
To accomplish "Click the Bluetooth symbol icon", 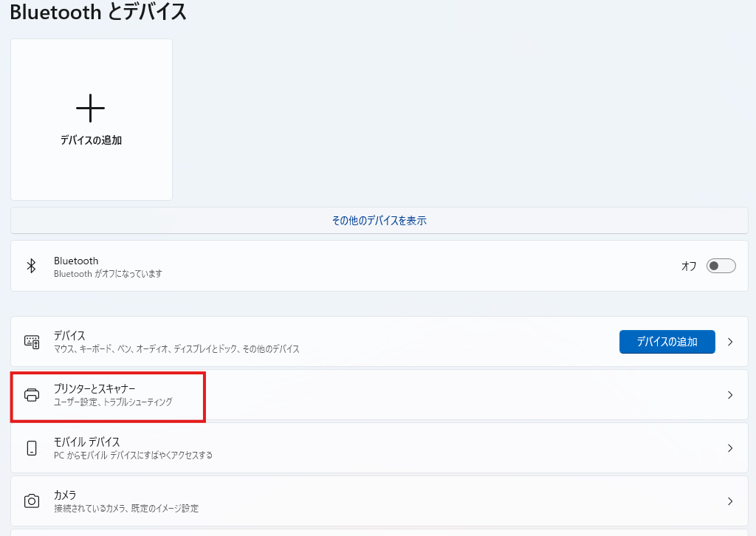I will pyautogui.click(x=31, y=267).
